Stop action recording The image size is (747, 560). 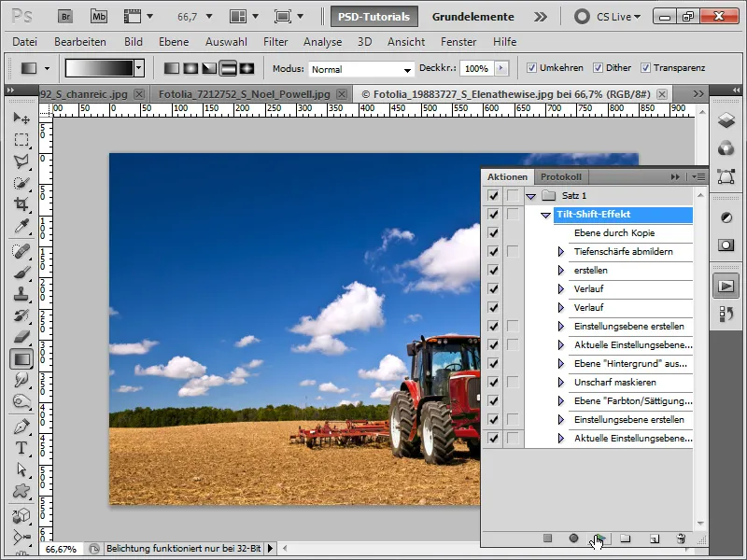(x=547, y=539)
